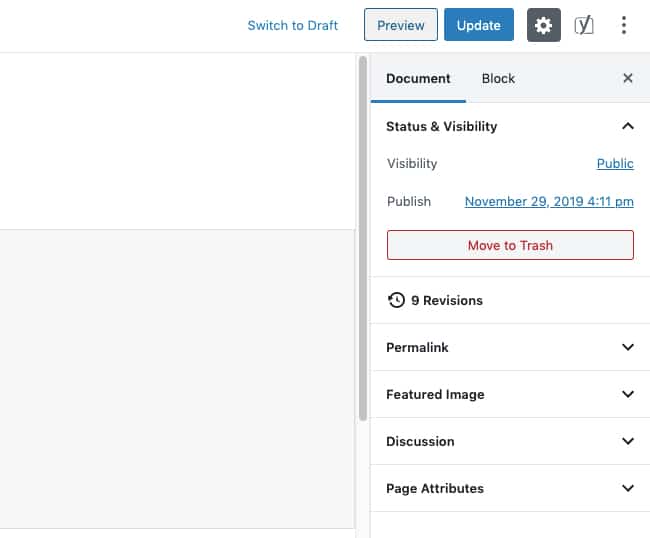
Task: Collapse the Status & Visibility section
Action: click(628, 126)
